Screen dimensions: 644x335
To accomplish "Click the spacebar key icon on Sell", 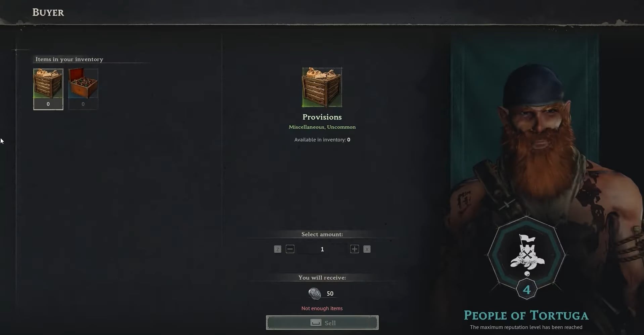I will tap(316, 323).
